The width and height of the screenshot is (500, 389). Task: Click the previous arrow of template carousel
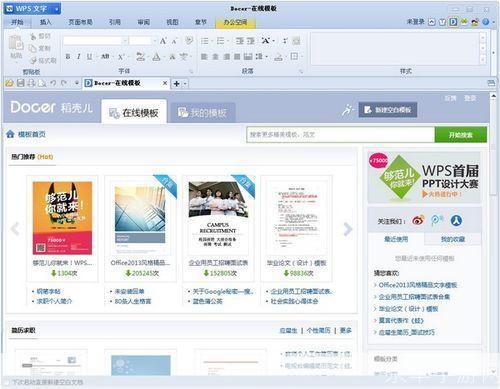click(x=15, y=229)
